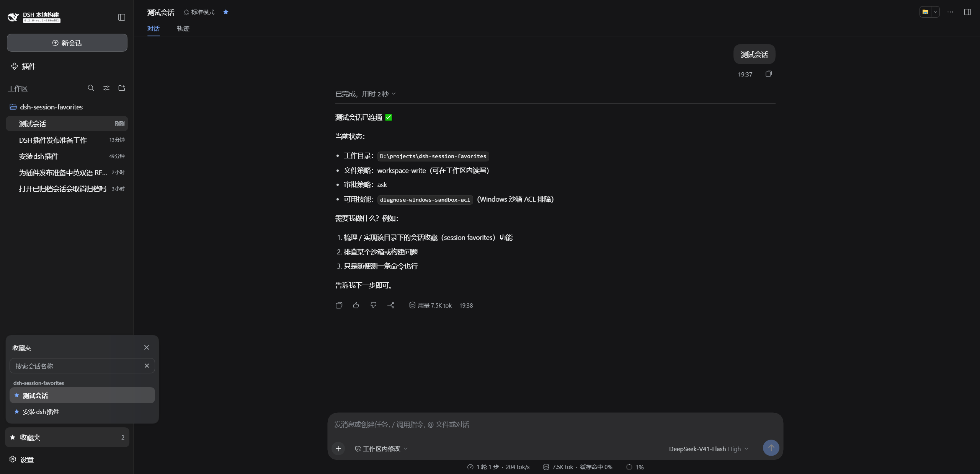Open the more options ellipsis menu
Screen dimensions: 980x474
pyautogui.click(x=950, y=12)
